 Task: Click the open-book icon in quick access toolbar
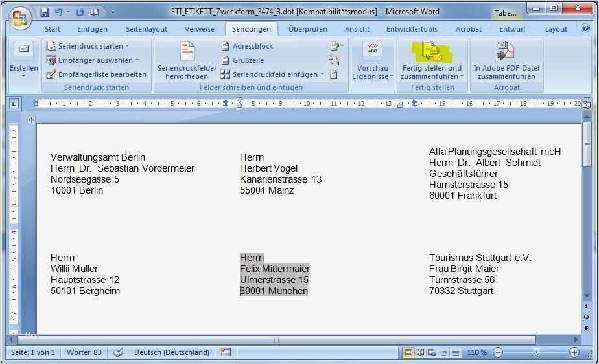[x=93, y=12]
